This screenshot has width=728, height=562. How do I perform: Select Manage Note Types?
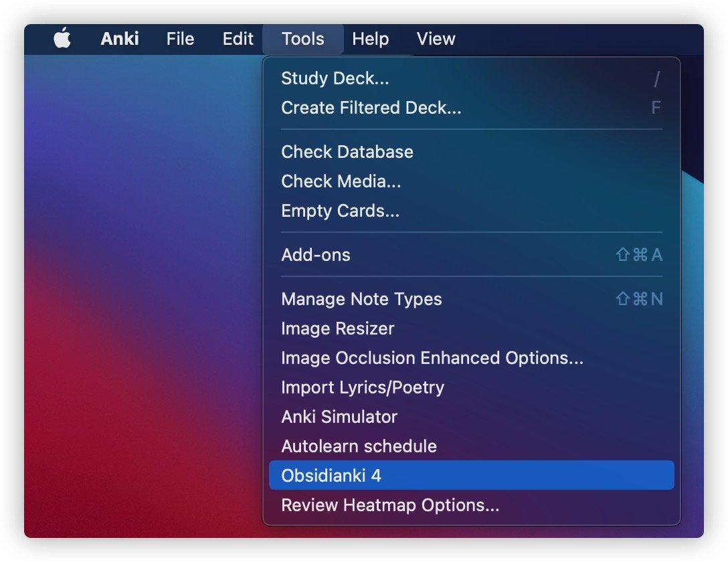pos(471,299)
